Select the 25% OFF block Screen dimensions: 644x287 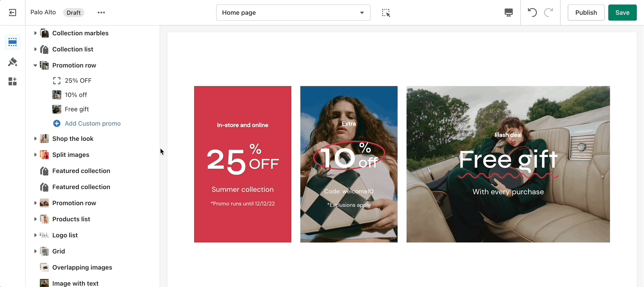point(78,80)
